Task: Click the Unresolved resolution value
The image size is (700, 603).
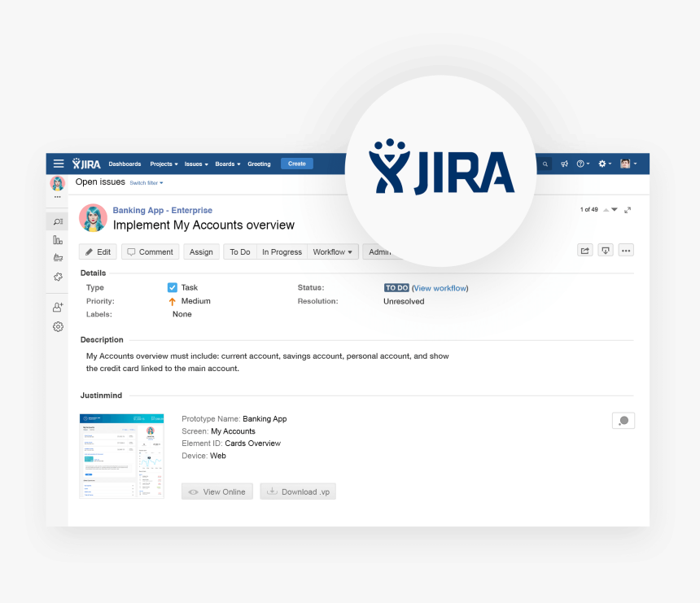Action: (404, 301)
